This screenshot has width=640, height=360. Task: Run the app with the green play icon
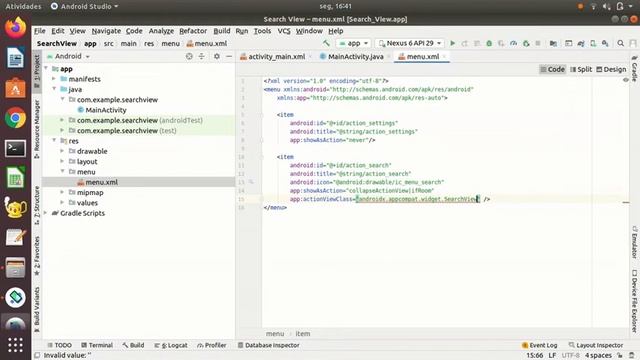pyautogui.click(x=452, y=43)
